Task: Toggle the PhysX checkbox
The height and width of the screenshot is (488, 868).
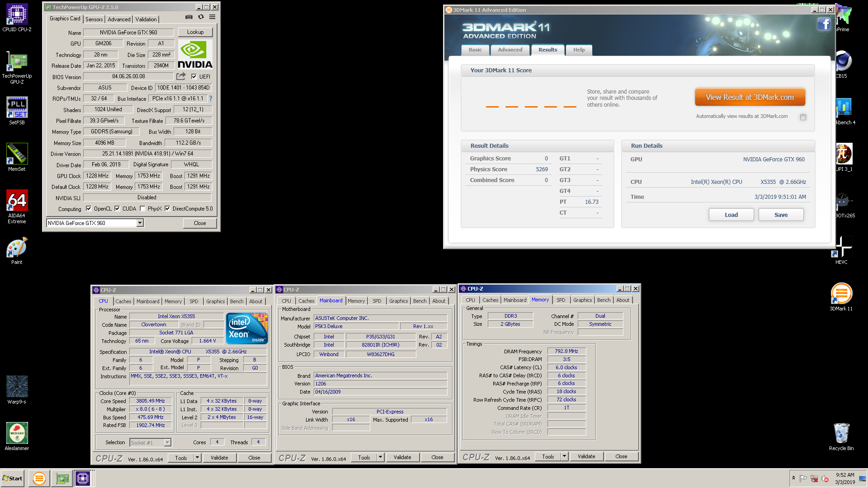Action: tap(142, 209)
